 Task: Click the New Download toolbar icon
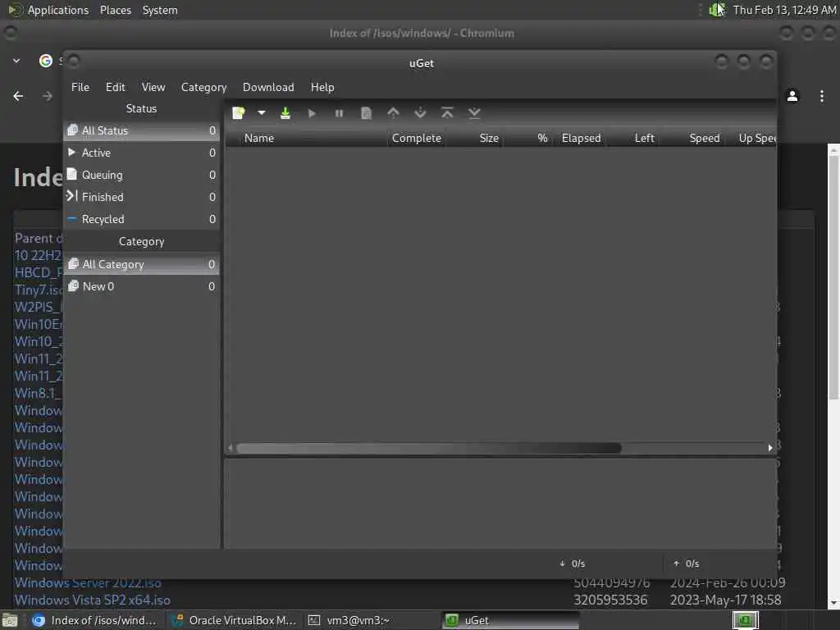[239, 113]
